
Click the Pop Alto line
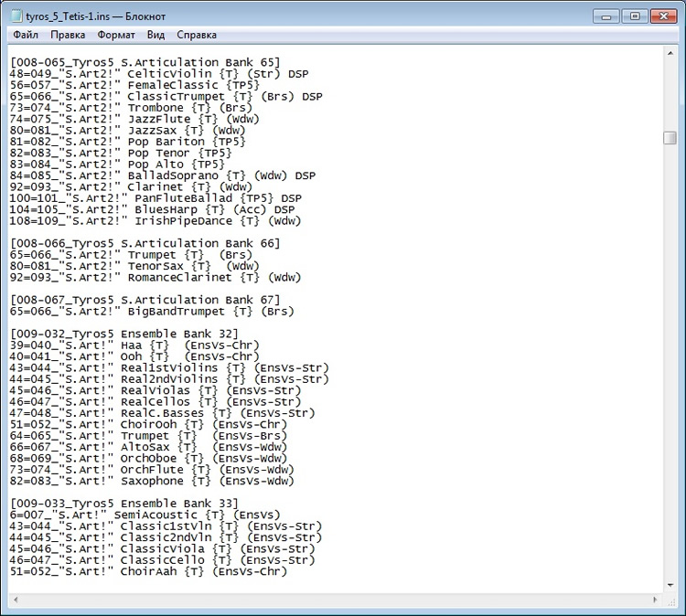pos(117,165)
